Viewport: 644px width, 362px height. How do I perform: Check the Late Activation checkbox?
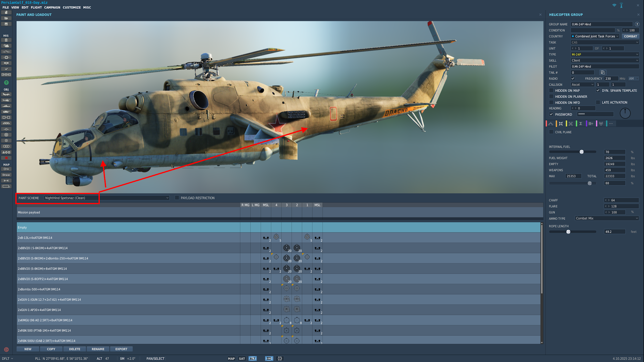pos(598,103)
